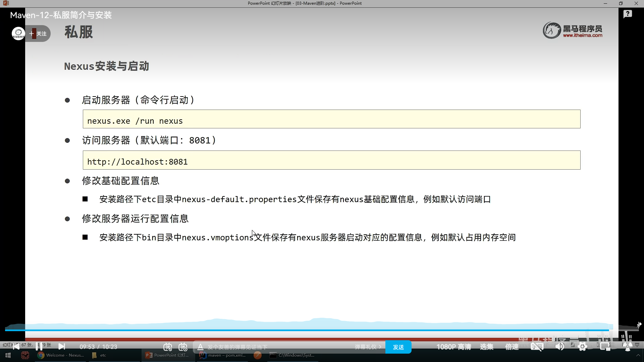This screenshot has height=362, width=644.
Task: Follow uploader with 关注 button
Action: click(x=38, y=34)
